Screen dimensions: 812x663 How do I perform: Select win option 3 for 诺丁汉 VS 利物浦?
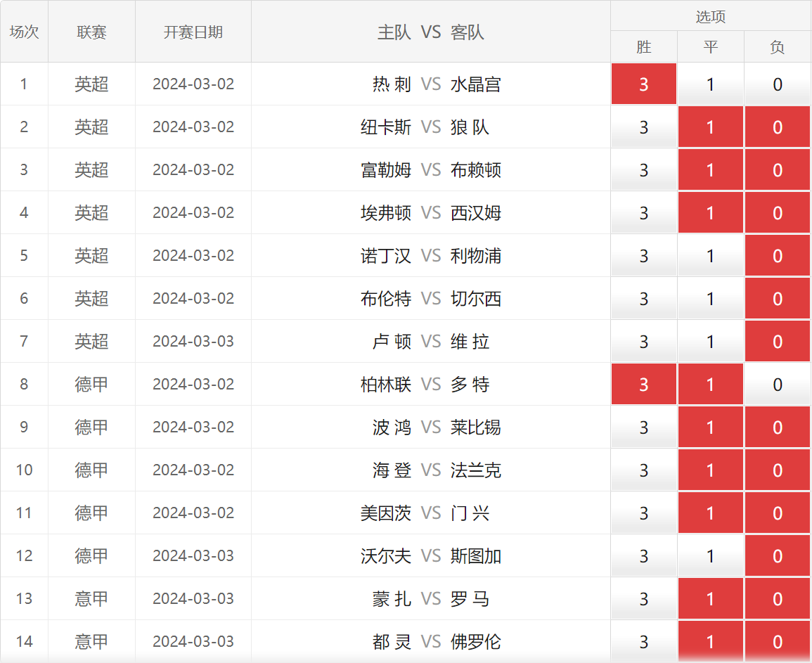tap(644, 255)
